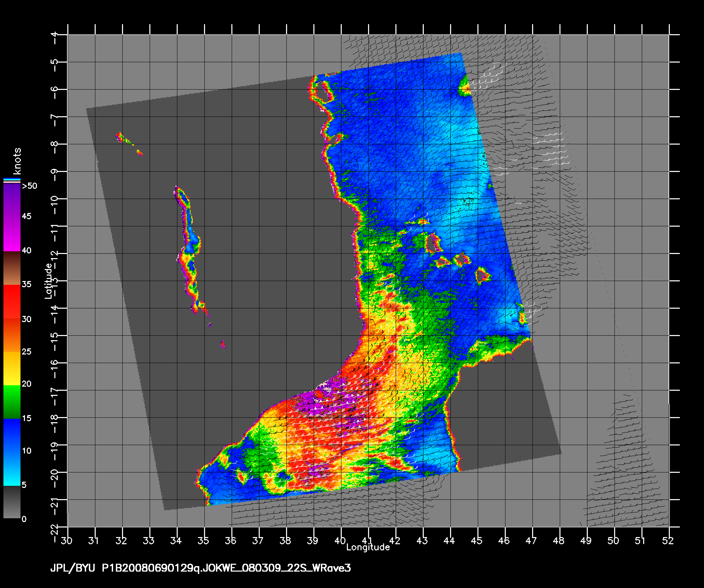Image resolution: width=704 pixels, height=588 pixels.
Task: Click the '37' longitude tick label
Action: (x=258, y=540)
